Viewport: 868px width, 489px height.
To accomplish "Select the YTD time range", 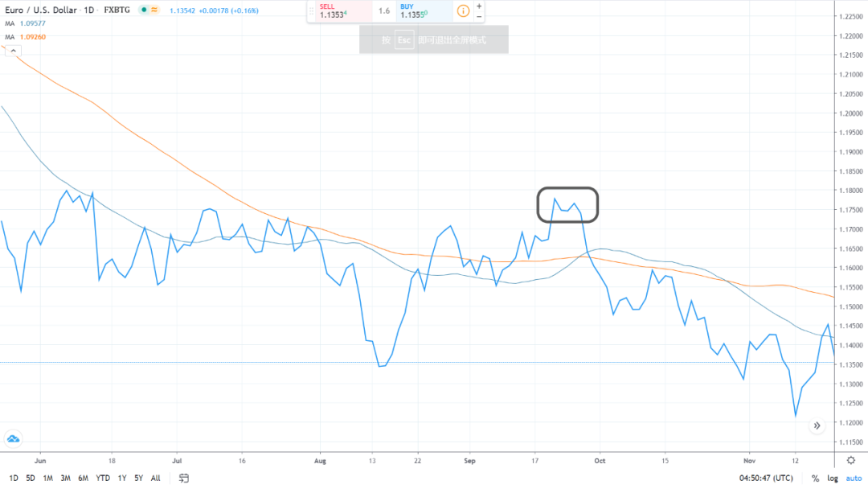I will (103, 478).
